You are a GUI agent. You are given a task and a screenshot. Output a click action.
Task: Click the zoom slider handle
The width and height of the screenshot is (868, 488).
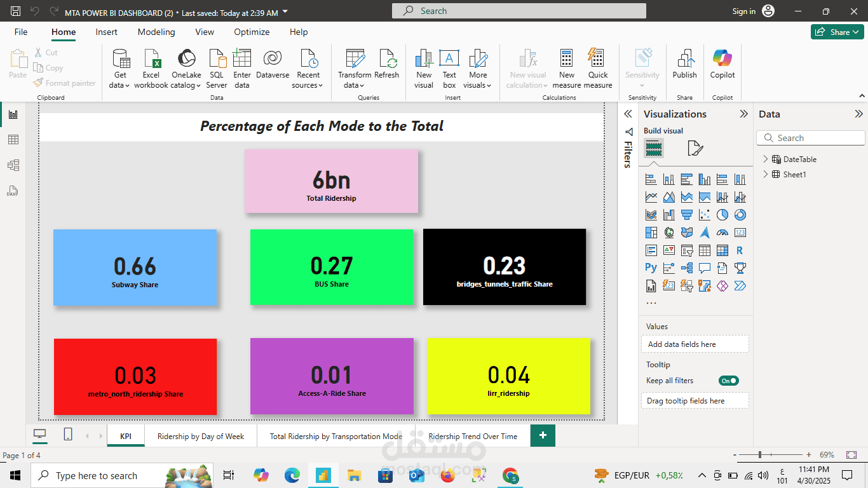(760, 455)
